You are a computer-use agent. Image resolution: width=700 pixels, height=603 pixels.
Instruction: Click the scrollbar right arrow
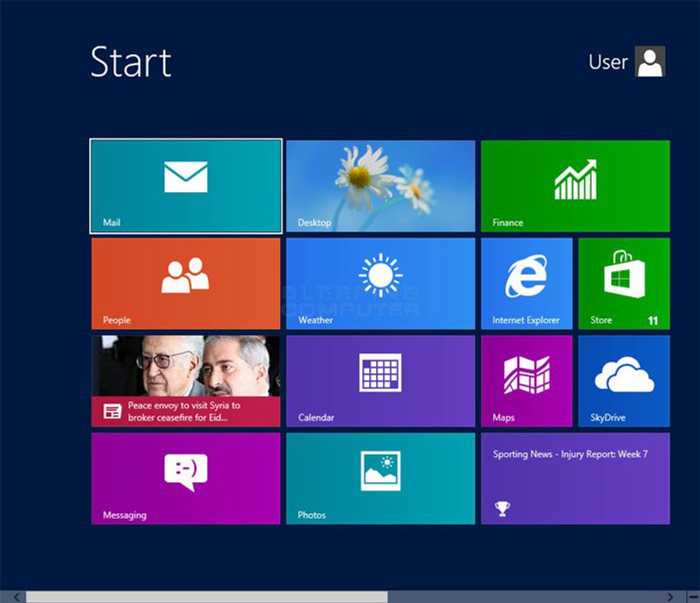point(670,597)
